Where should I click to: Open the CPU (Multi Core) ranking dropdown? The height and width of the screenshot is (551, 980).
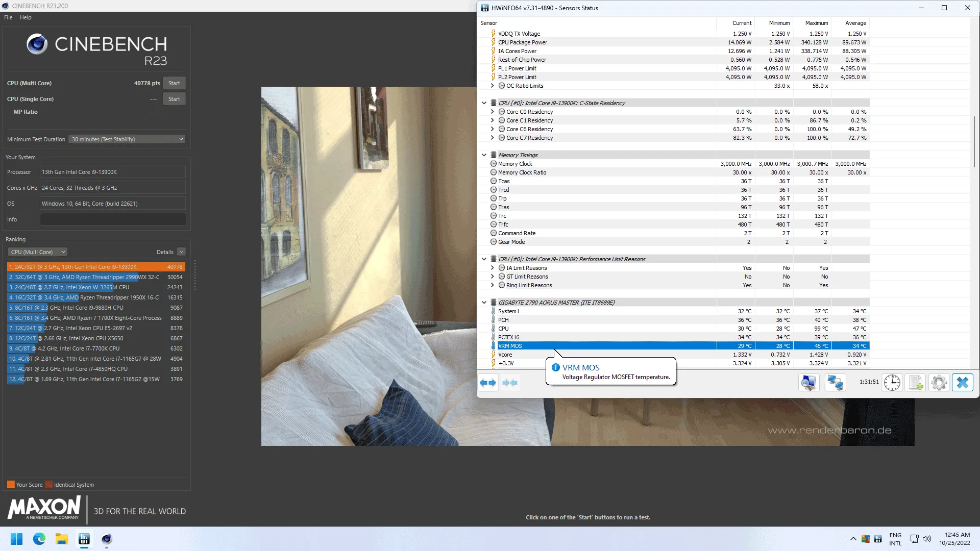pyautogui.click(x=37, y=252)
